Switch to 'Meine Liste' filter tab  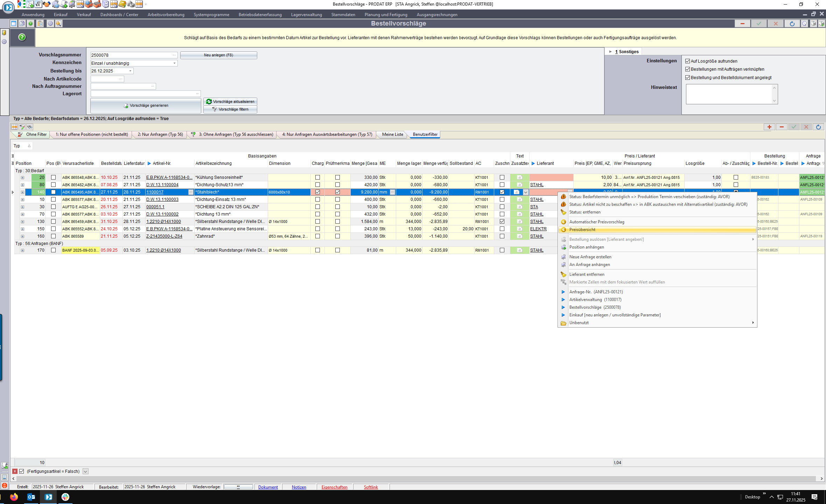coord(392,134)
